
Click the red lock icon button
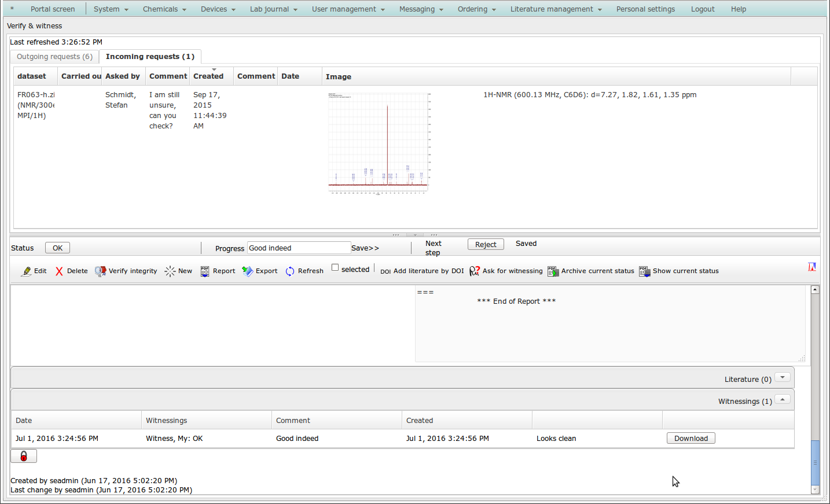coord(24,457)
